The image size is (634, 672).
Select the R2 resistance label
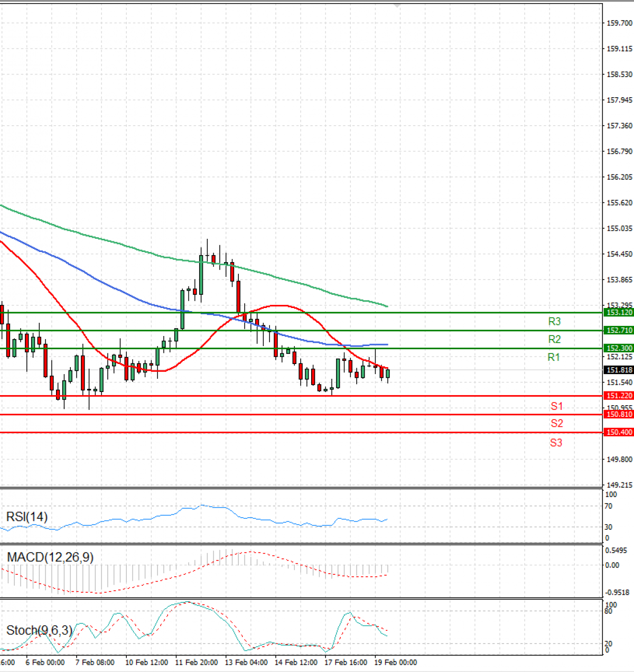pyautogui.click(x=554, y=339)
